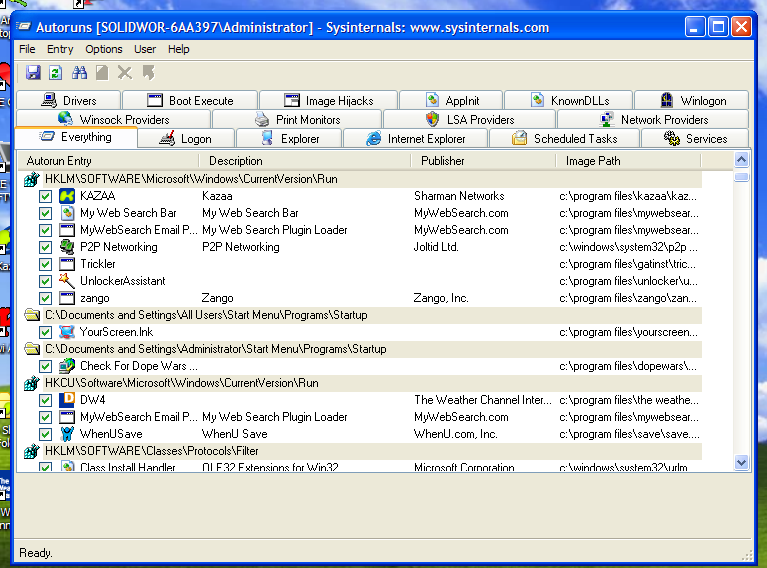Click the Trickler entry icon
767x568 pixels.
pos(67,264)
